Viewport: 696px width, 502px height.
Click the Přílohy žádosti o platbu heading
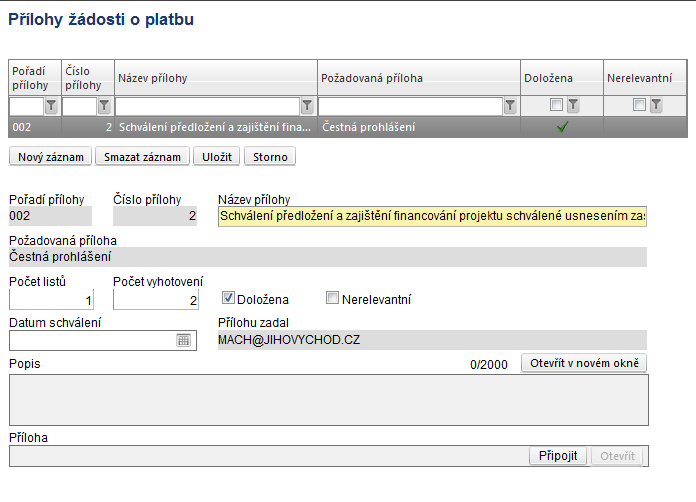[101, 20]
